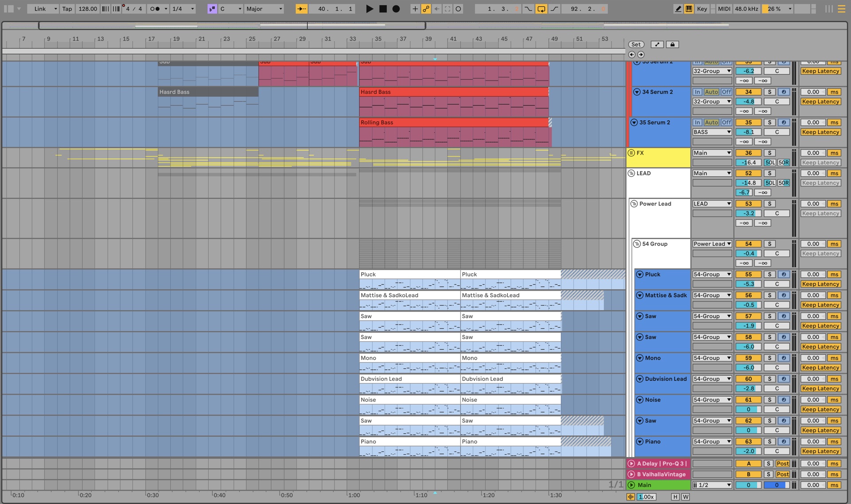The image size is (851, 504).
Task: Fold the Pluck track
Action: [x=640, y=275]
